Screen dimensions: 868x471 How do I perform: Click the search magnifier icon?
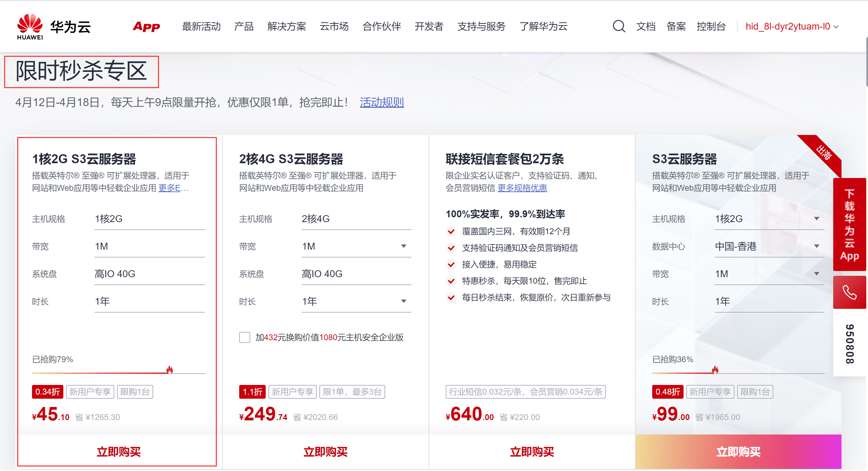pos(618,26)
